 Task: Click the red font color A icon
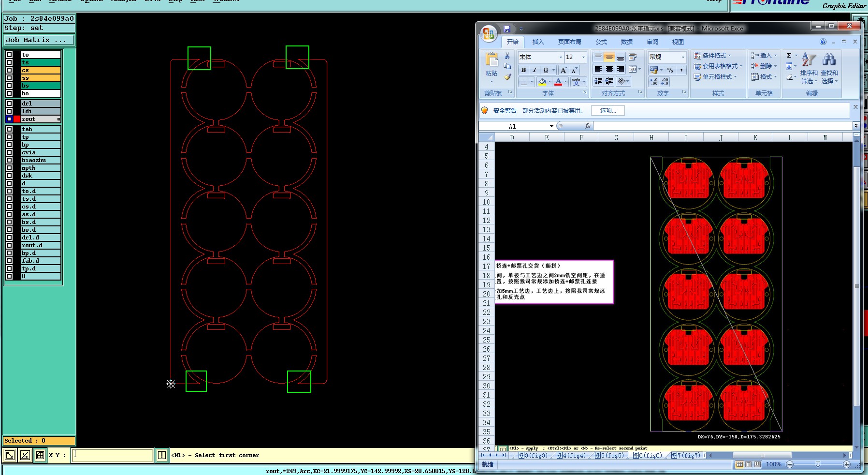[x=558, y=82]
